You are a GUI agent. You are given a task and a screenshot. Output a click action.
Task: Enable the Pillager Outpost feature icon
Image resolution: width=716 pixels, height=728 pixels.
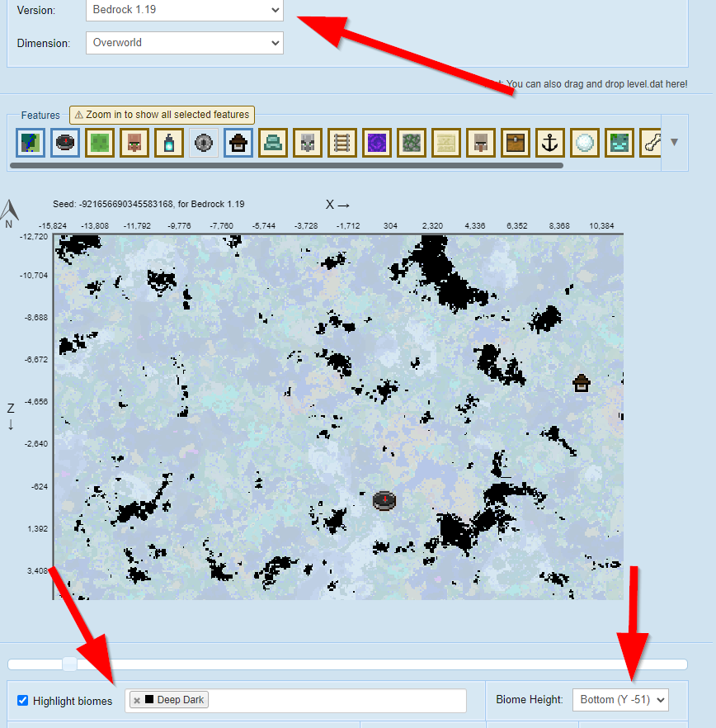pyautogui.click(x=308, y=143)
